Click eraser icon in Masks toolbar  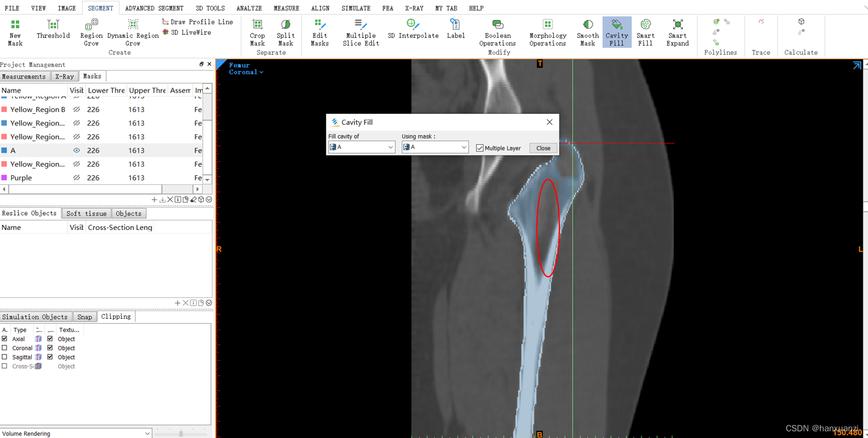coord(194,200)
